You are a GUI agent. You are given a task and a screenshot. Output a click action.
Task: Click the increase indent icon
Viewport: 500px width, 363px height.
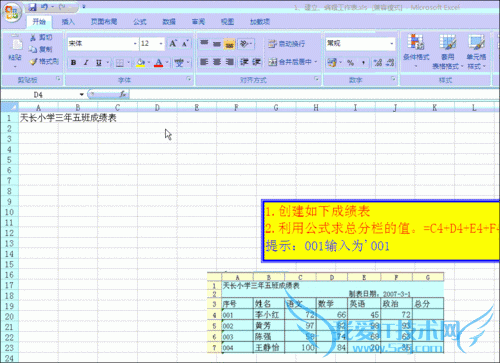256,62
